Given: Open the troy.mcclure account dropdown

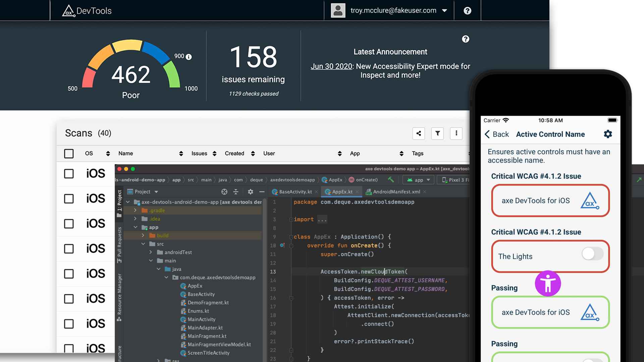Looking at the screenshot, I should pyautogui.click(x=444, y=10).
